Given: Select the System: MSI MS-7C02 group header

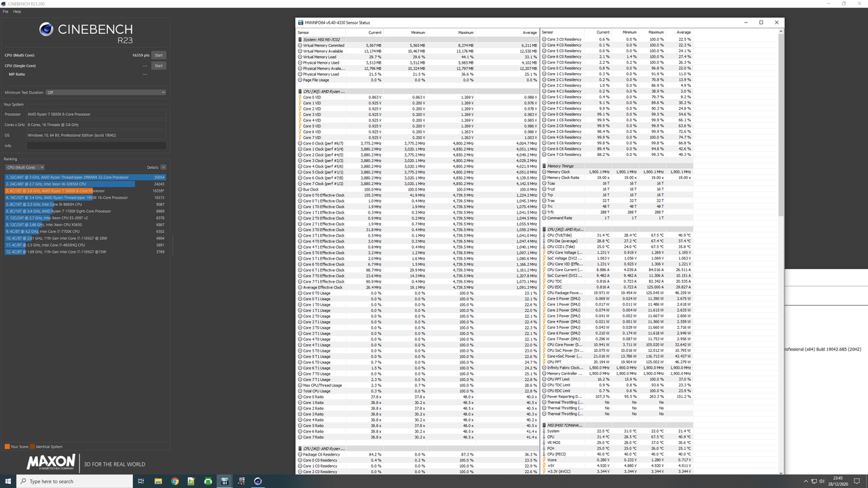Looking at the screenshot, I should (418, 39).
